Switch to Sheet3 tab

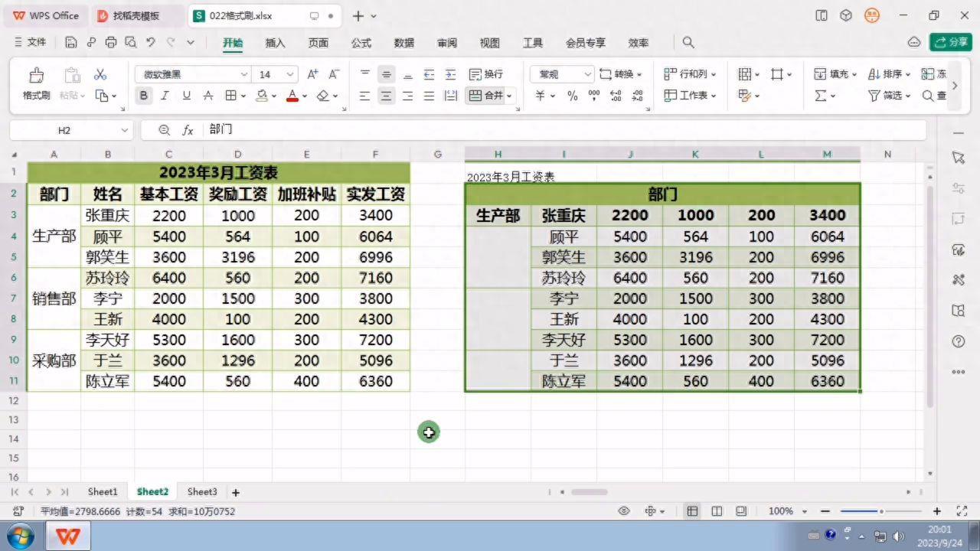pos(202,492)
